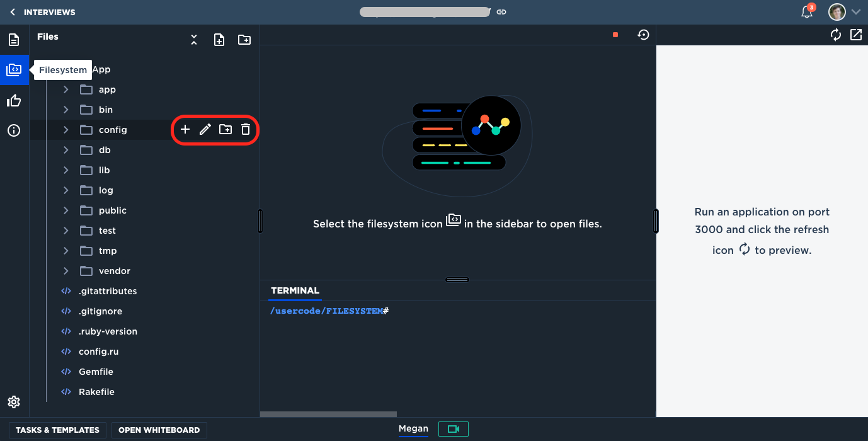Delete the config folder using trash icon
Screen dimensions: 868x441
coord(246,130)
